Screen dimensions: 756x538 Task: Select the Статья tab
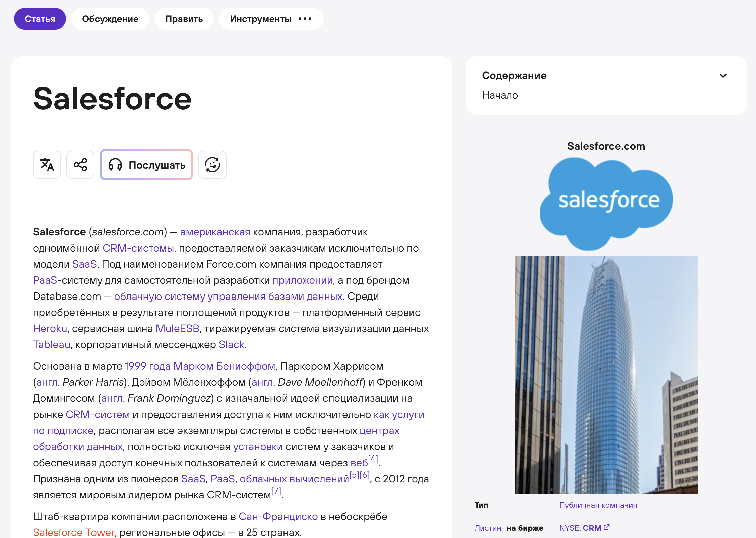click(x=40, y=19)
